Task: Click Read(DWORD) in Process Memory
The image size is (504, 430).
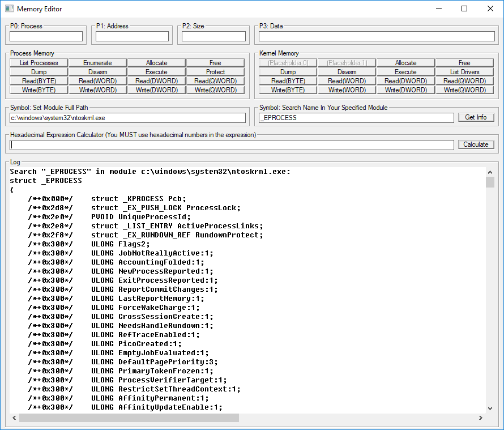Action: (156, 80)
